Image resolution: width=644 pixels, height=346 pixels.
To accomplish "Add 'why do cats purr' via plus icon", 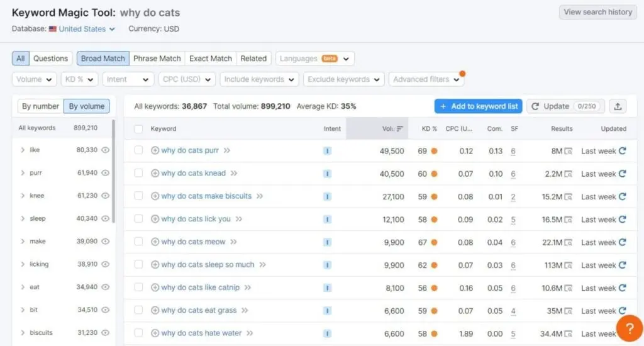I will [x=155, y=150].
